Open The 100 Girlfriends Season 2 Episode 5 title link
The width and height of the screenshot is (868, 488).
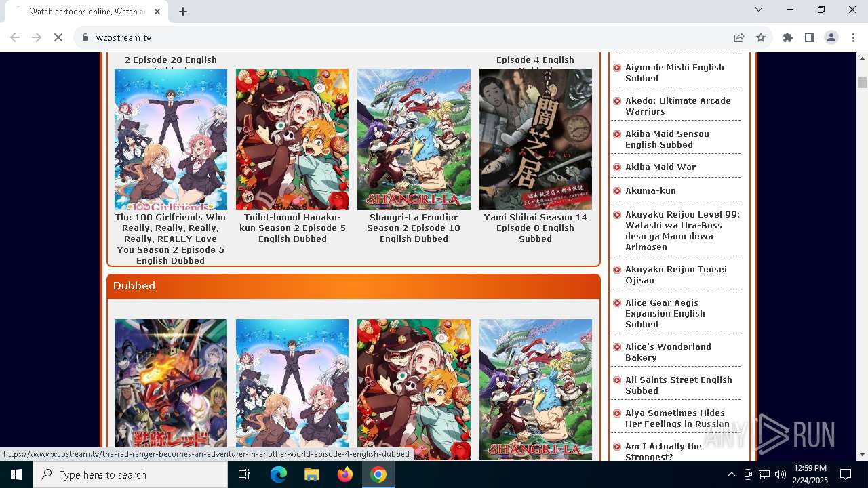tap(171, 239)
